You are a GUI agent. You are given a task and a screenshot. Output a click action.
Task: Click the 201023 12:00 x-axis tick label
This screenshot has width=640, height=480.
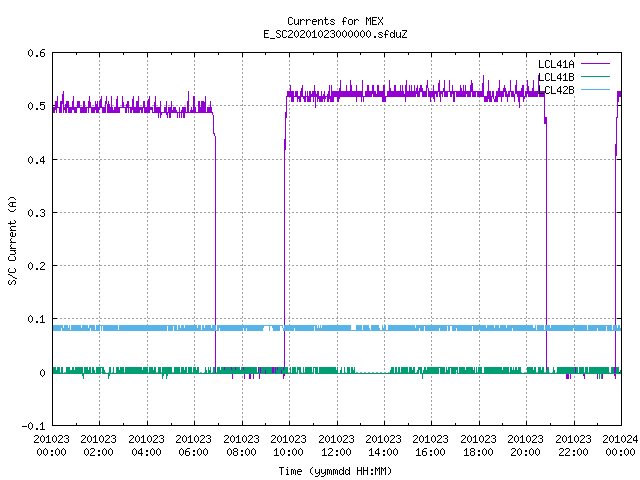coord(336,445)
